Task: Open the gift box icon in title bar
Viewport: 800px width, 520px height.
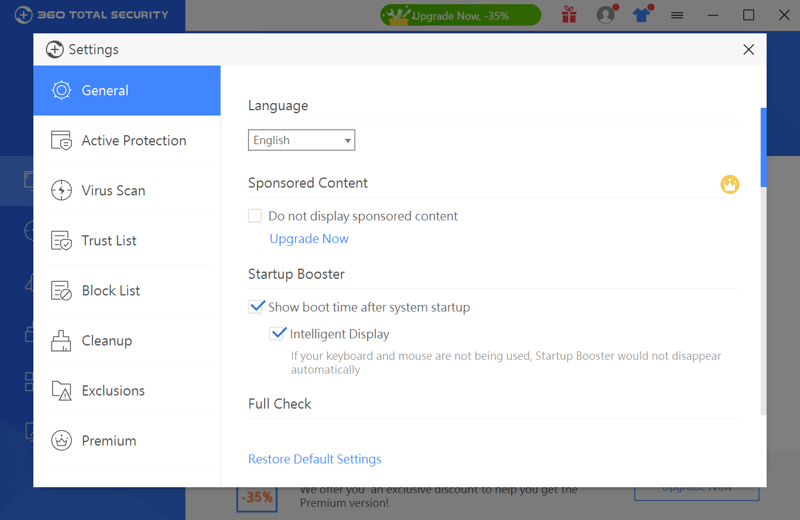Action: coord(569,15)
